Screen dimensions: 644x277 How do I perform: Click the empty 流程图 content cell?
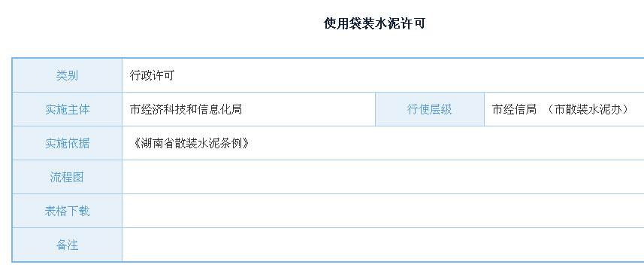click(383, 177)
